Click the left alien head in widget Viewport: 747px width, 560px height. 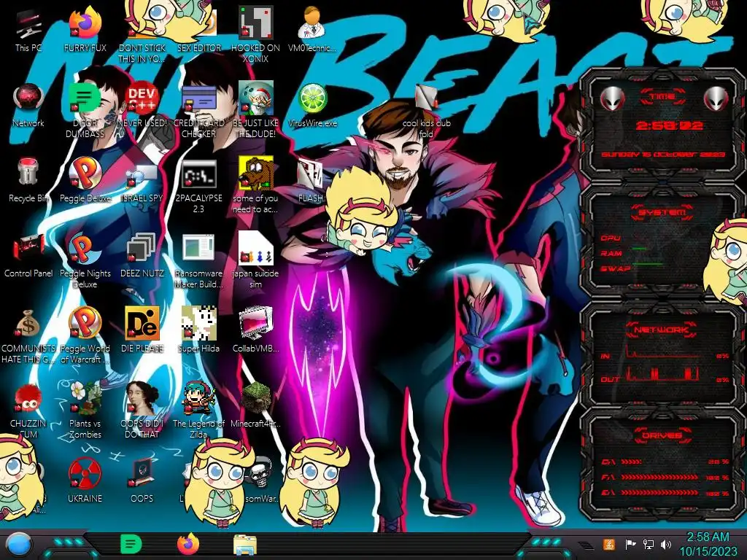coord(612,98)
